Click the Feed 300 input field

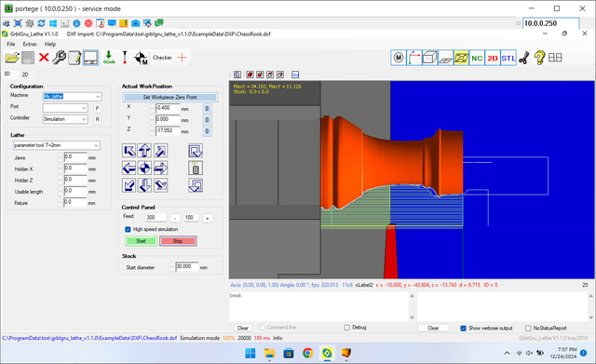[156, 218]
